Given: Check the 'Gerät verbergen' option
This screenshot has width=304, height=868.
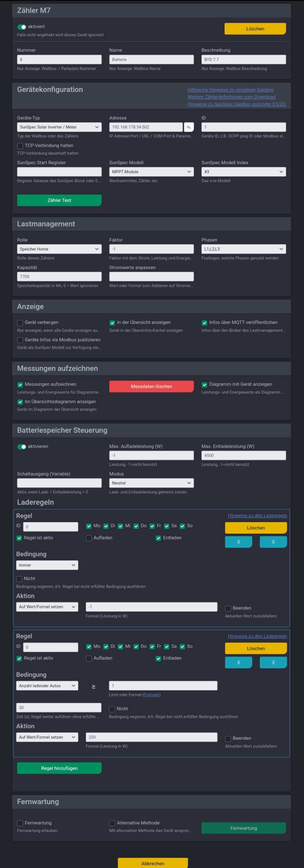Looking at the screenshot, I should pos(20,323).
